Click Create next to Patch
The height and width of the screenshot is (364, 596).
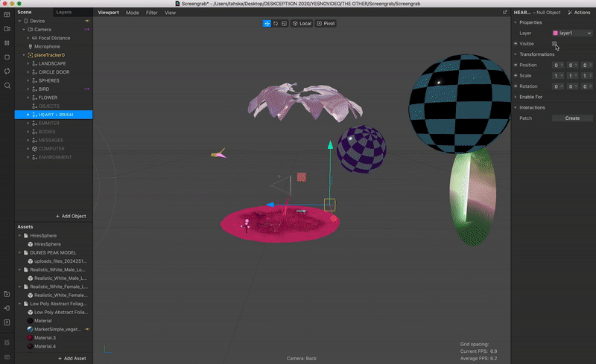[x=572, y=118]
